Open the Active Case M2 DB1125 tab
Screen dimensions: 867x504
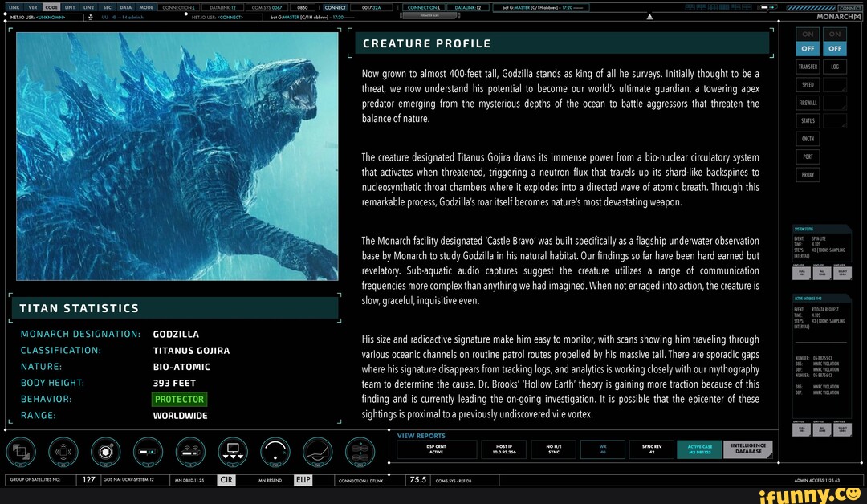pos(699,449)
